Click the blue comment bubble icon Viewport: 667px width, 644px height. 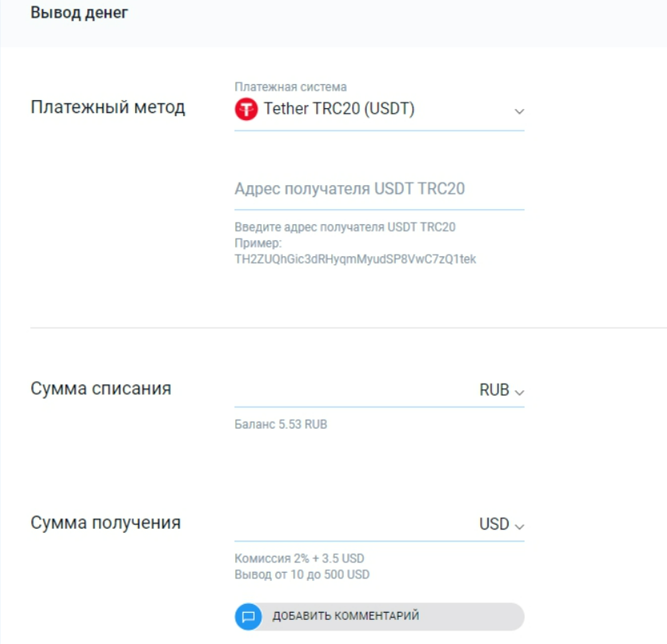click(x=248, y=617)
